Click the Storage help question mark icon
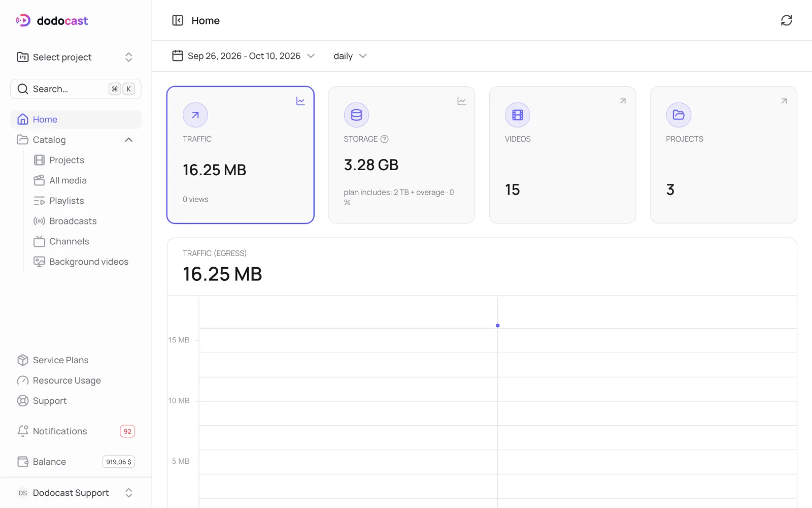812x508 pixels. [x=384, y=139]
